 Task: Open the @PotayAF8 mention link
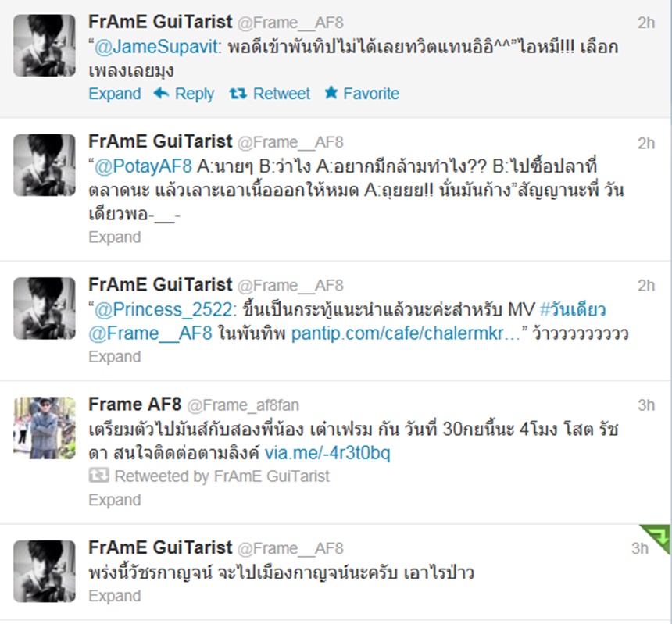pos(143,166)
